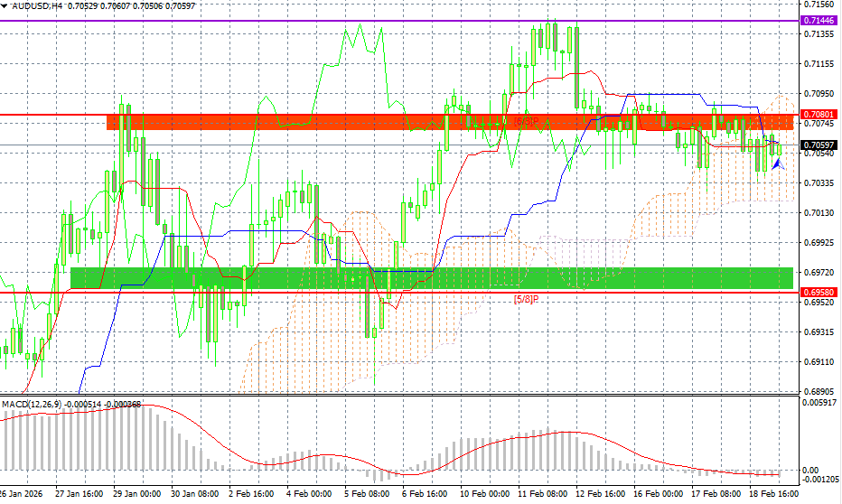
Task: Click the MACD scale value 0.005917
Action: tap(819, 402)
